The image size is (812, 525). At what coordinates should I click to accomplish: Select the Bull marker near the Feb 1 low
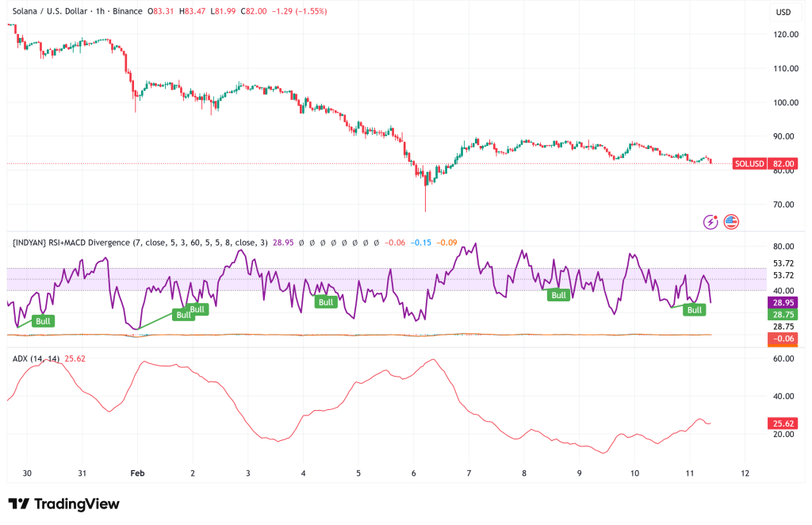pos(182,316)
